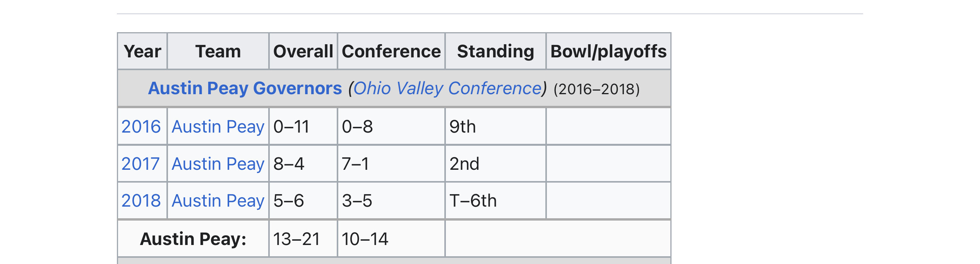Viewport: 980px width, 264px height.
Task: Open the 2017 season link
Action: [x=140, y=164]
